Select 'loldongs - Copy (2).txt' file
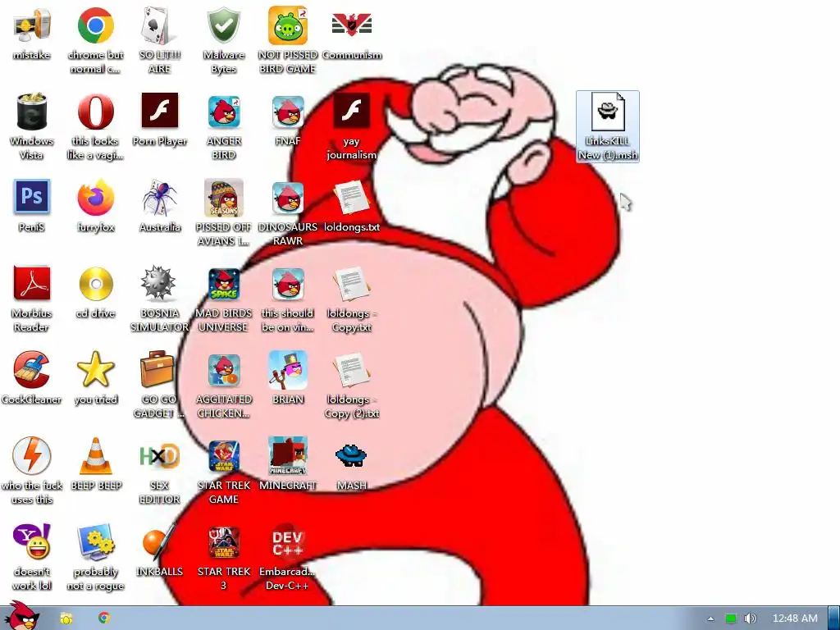The height and width of the screenshot is (630, 840). point(352,370)
